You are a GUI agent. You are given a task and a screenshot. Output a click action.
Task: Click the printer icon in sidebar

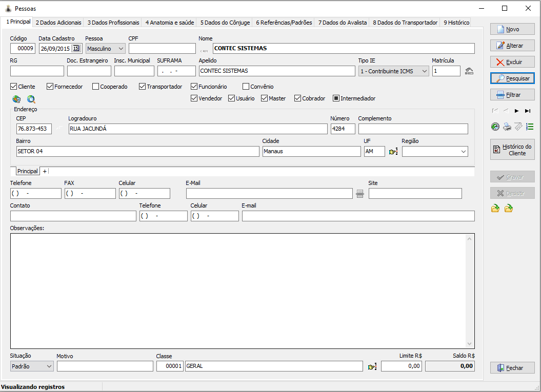[507, 127]
